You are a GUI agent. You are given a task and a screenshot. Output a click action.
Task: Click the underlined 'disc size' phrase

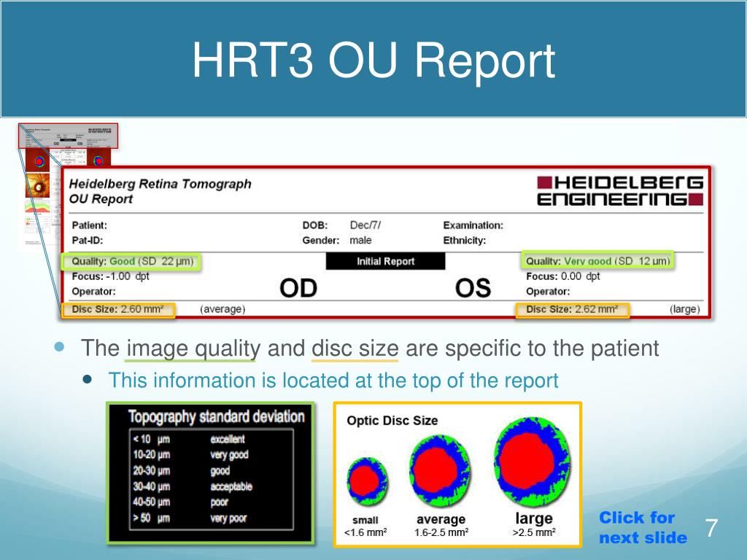click(355, 349)
